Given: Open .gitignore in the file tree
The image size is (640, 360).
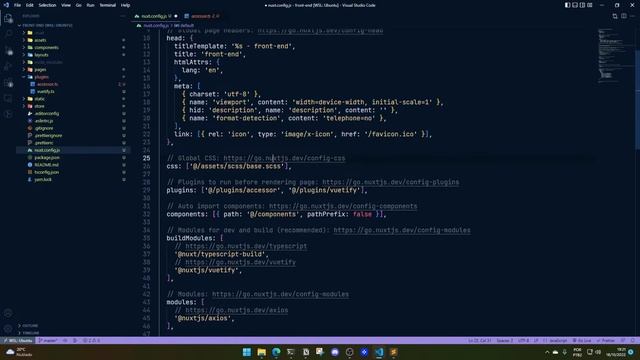Looking at the screenshot, I should [x=44, y=128].
